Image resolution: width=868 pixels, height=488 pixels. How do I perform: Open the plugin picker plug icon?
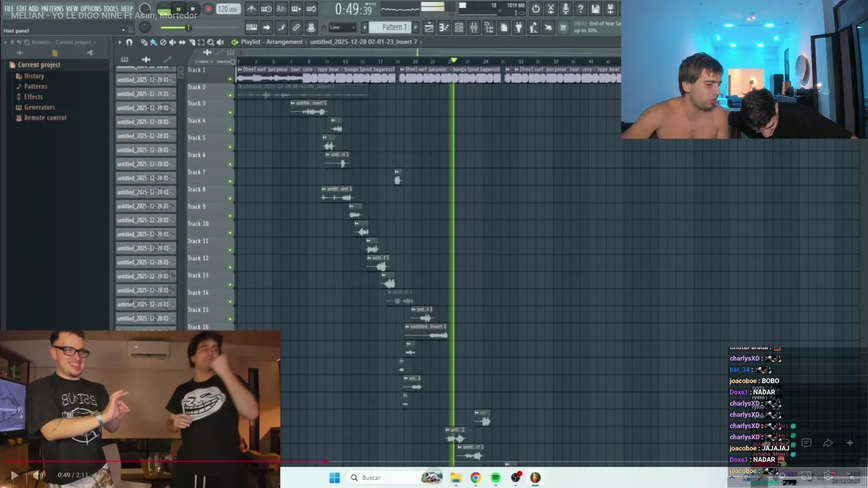pyautogui.click(x=519, y=27)
